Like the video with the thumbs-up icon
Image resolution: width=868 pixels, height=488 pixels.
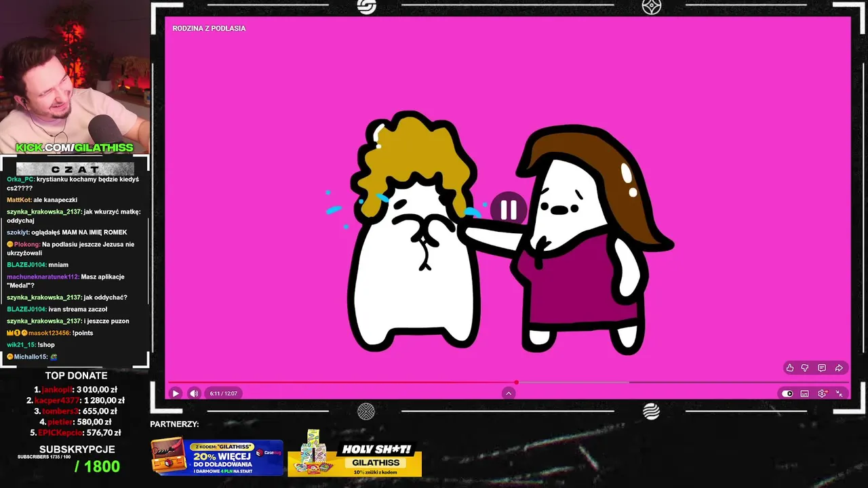[789, 368]
